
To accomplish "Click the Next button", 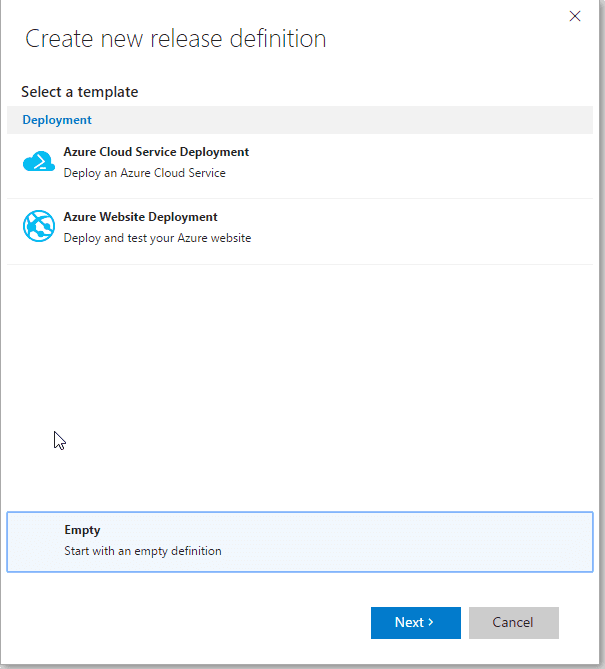I will [x=416, y=622].
